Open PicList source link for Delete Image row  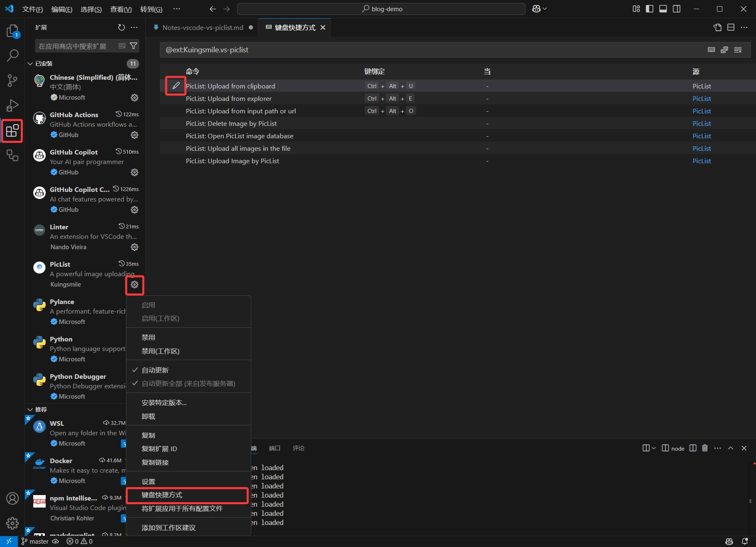(702, 123)
